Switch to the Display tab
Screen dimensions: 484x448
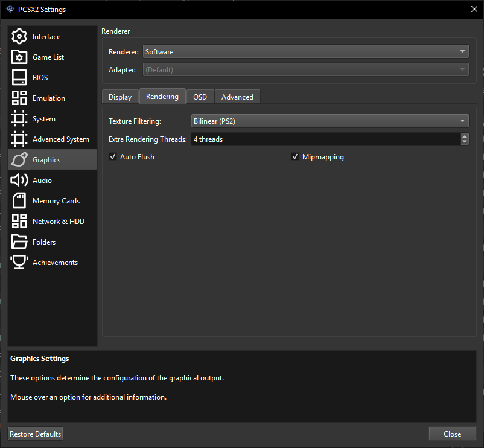click(119, 97)
